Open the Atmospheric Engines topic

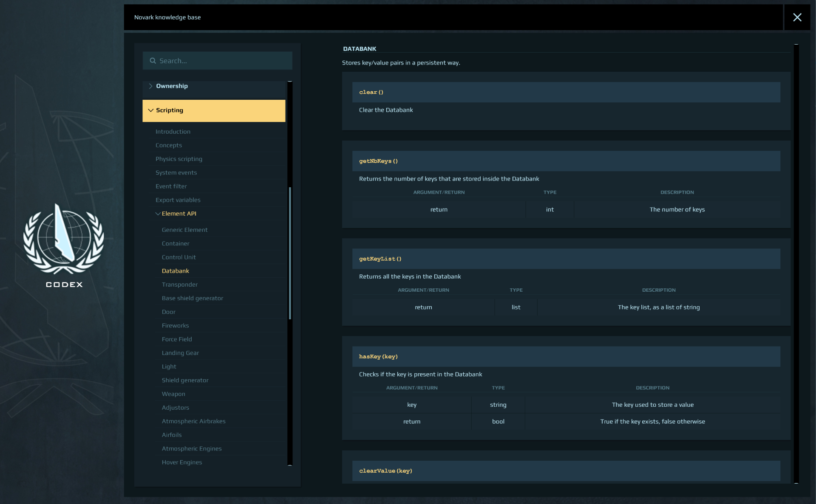tap(191, 448)
